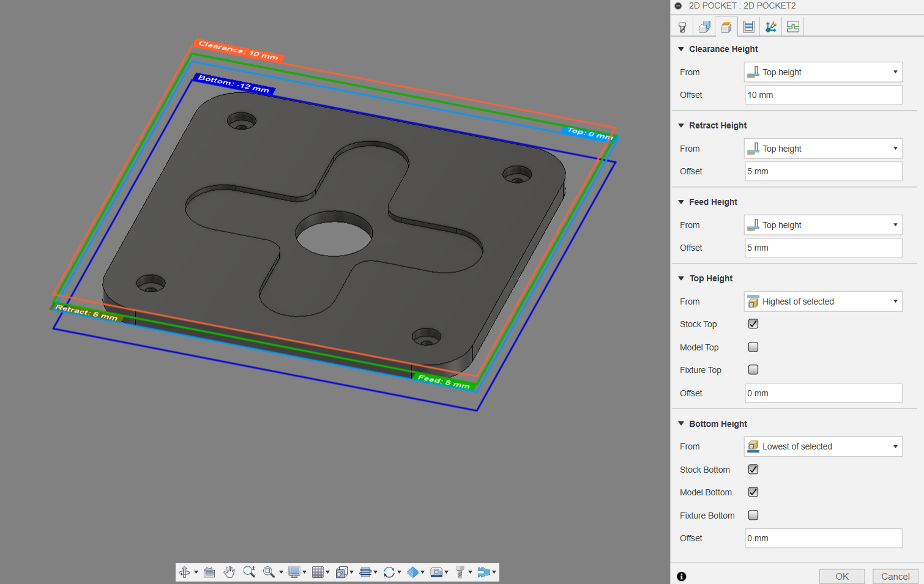Go to the Linking tab
The width and height of the screenshot is (924, 584).
click(771, 27)
